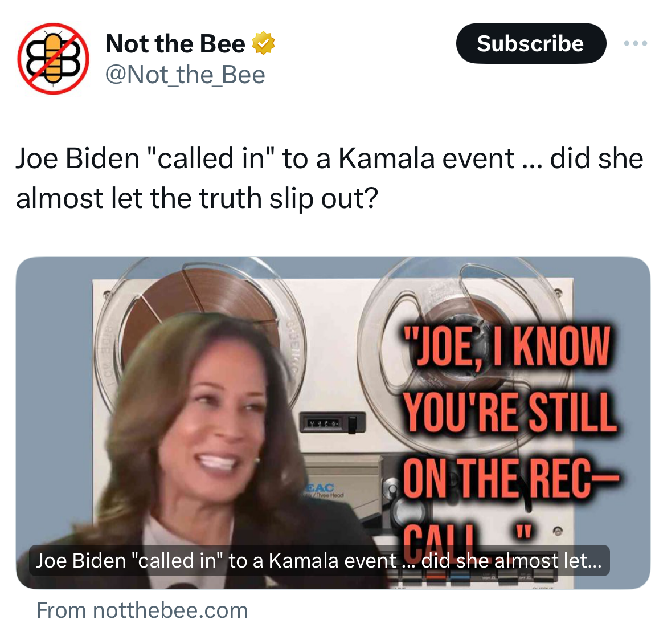The width and height of the screenshot is (651, 644).
Task: Open the link card caption overlay
Action: pos(319,560)
